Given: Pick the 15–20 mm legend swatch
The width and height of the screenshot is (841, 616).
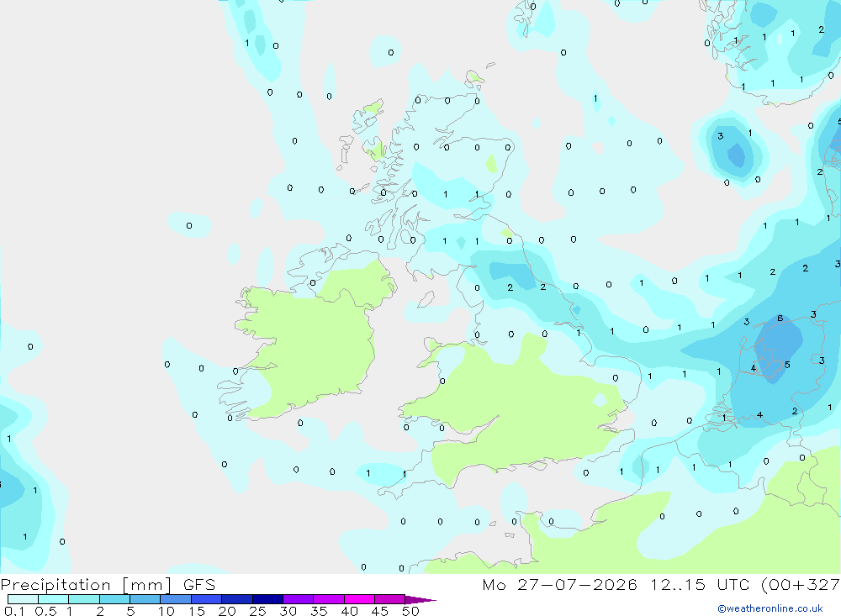Looking at the screenshot, I should (206, 599).
